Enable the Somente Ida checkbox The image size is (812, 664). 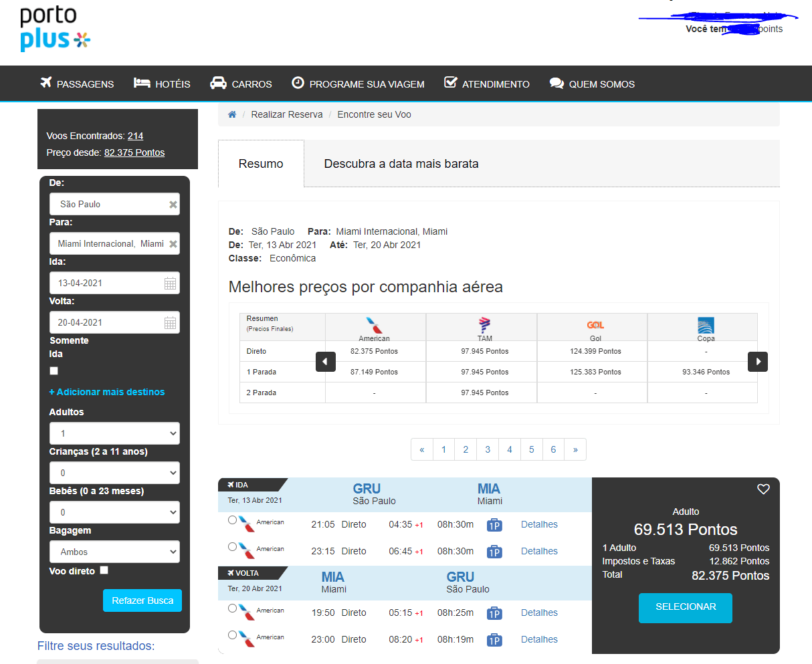click(54, 370)
